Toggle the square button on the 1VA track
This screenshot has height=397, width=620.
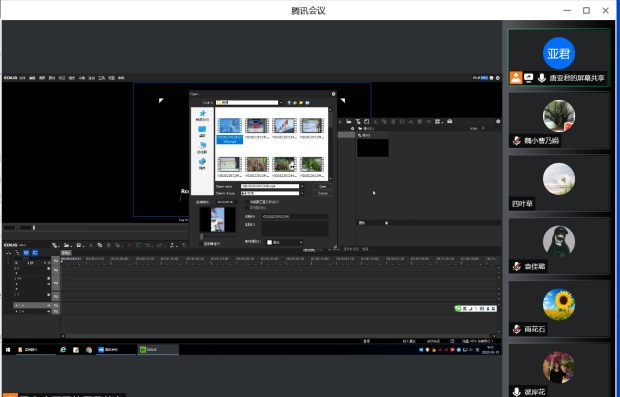[49, 278]
